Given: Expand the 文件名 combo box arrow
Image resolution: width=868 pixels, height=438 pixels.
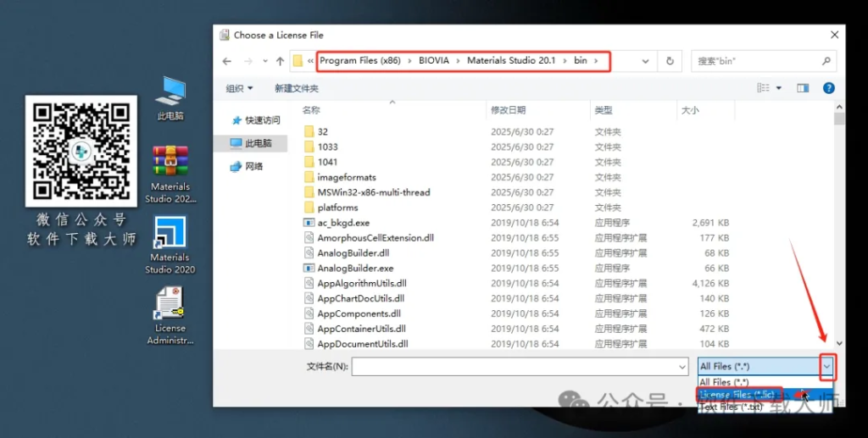Looking at the screenshot, I should [682, 367].
